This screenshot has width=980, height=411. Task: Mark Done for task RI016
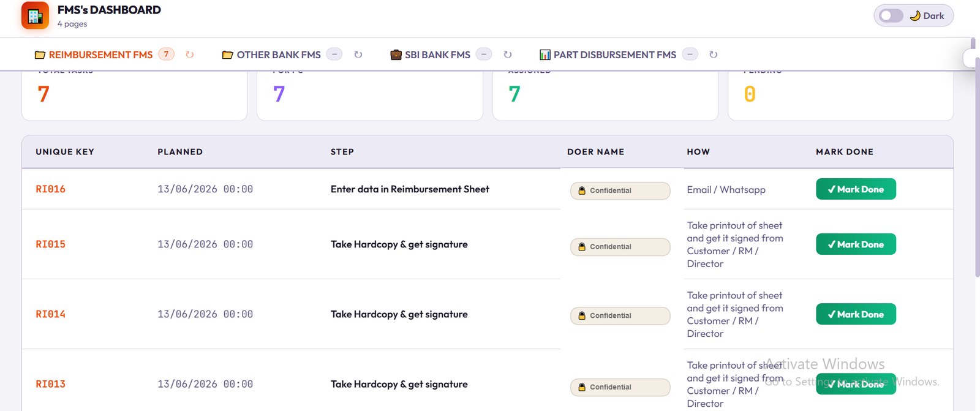[856, 189]
